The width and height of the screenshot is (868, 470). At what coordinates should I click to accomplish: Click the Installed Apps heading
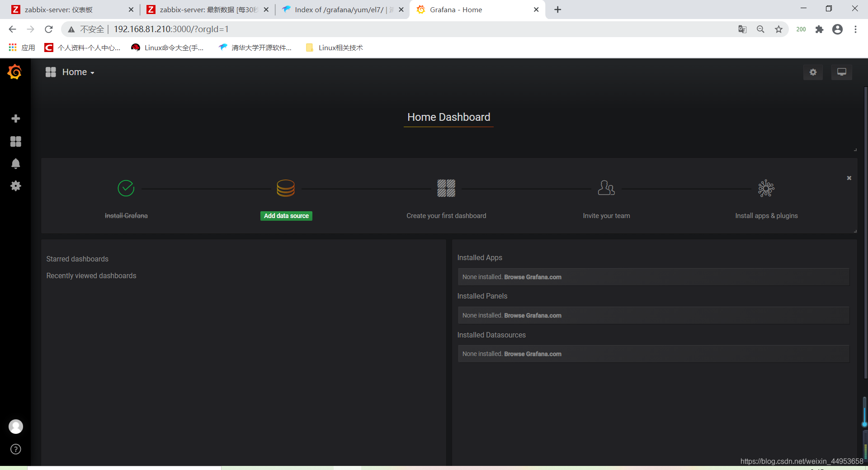pyautogui.click(x=480, y=257)
